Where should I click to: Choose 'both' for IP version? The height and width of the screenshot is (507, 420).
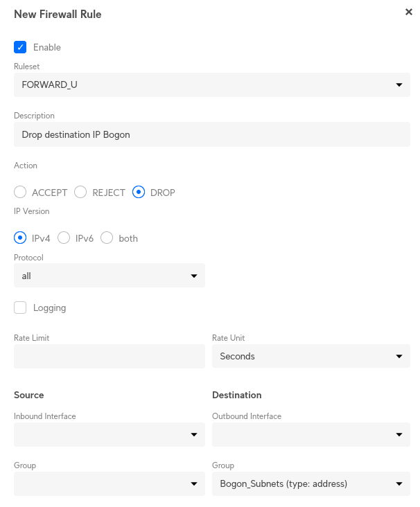click(107, 238)
